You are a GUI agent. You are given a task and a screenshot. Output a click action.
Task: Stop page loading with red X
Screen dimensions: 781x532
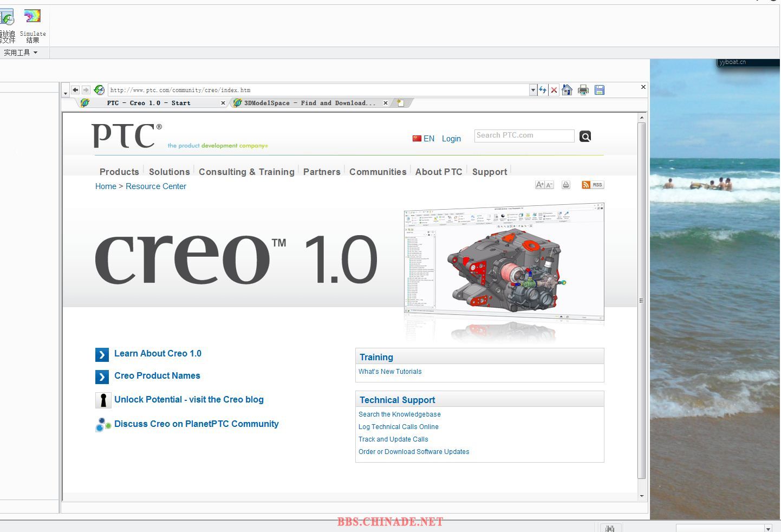(x=554, y=90)
